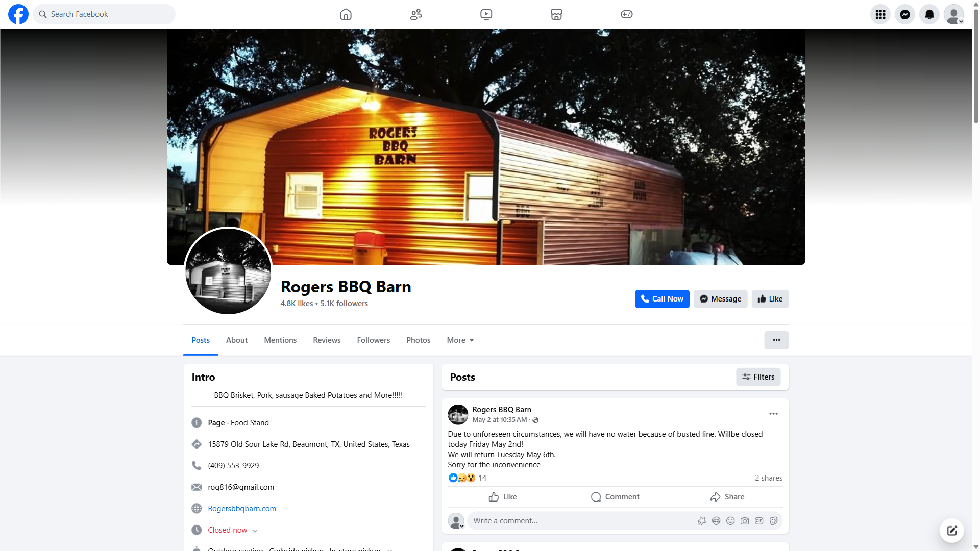Expand the More tab dropdown
Viewport: 980px width, 551px height.
click(x=460, y=340)
